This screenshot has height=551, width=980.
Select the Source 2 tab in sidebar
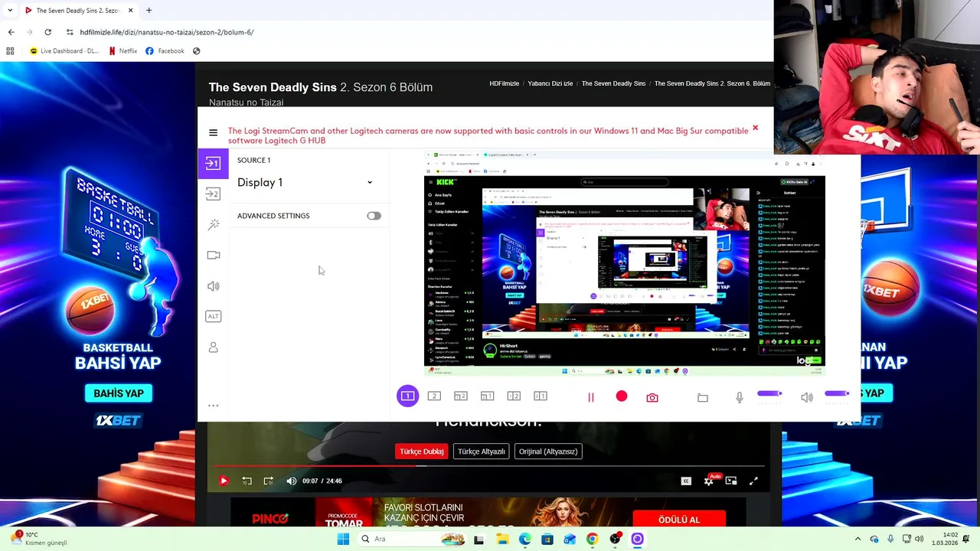pos(213,194)
